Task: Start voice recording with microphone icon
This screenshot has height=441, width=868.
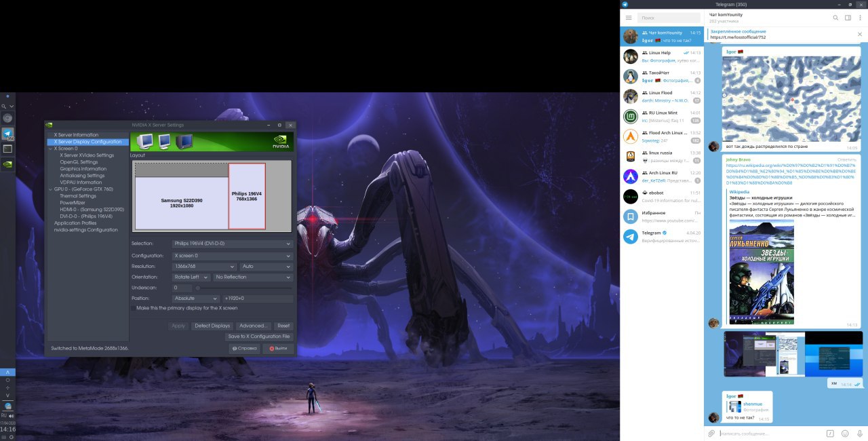Action: coord(859,433)
